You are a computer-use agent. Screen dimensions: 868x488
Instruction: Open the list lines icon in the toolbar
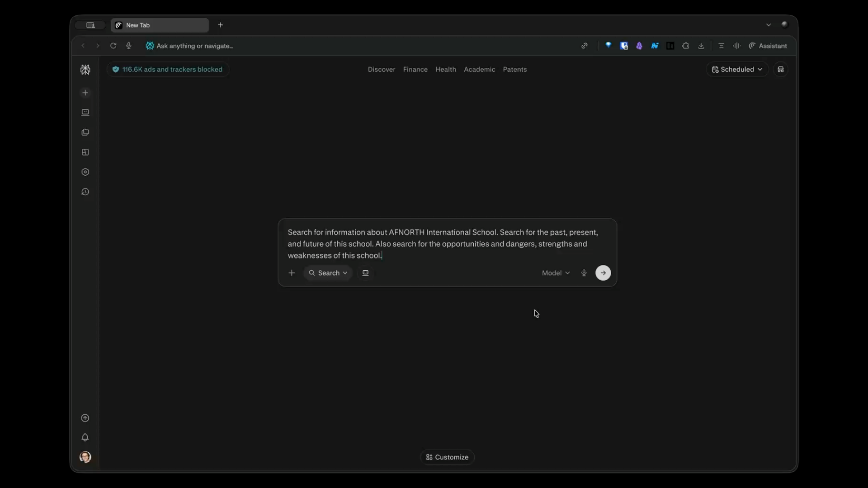pyautogui.click(x=721, y=46)
